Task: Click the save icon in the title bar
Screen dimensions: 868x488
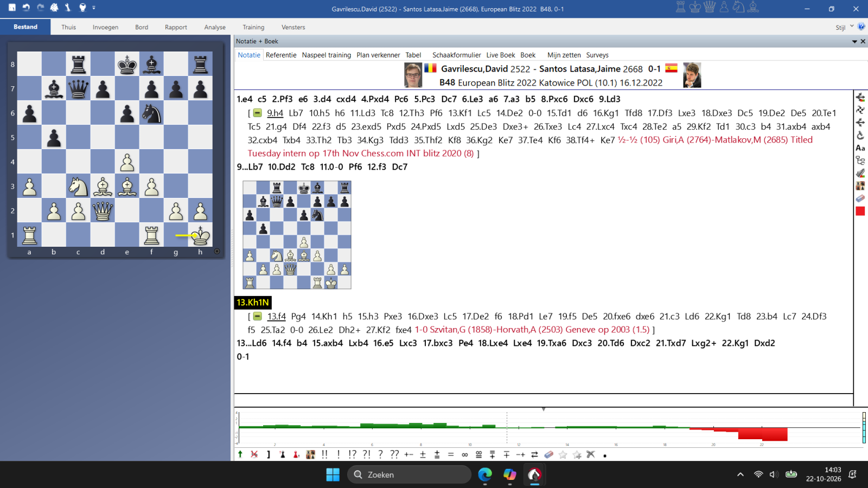Action: tap(12, 8)
